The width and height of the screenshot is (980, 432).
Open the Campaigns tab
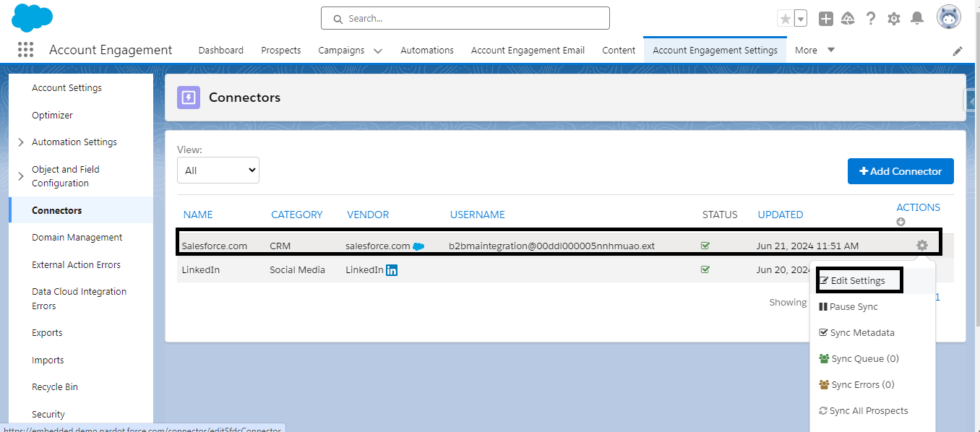341,51
